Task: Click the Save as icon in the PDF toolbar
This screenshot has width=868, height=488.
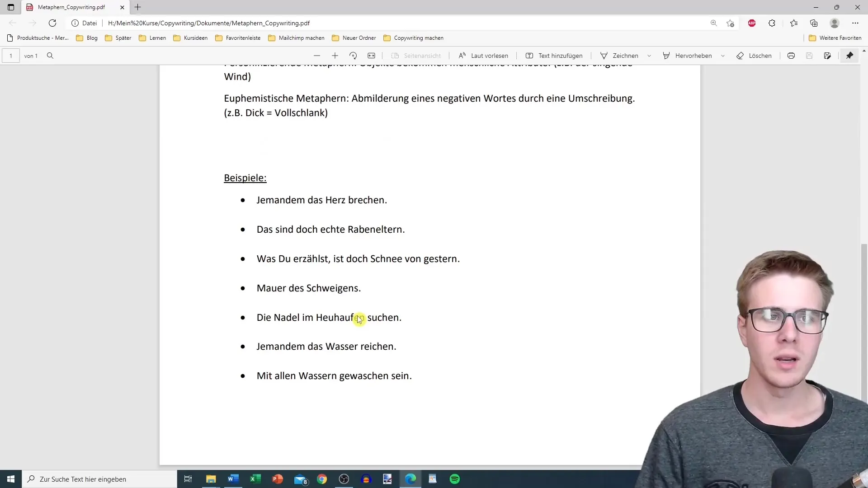Action: click(827, 56)
